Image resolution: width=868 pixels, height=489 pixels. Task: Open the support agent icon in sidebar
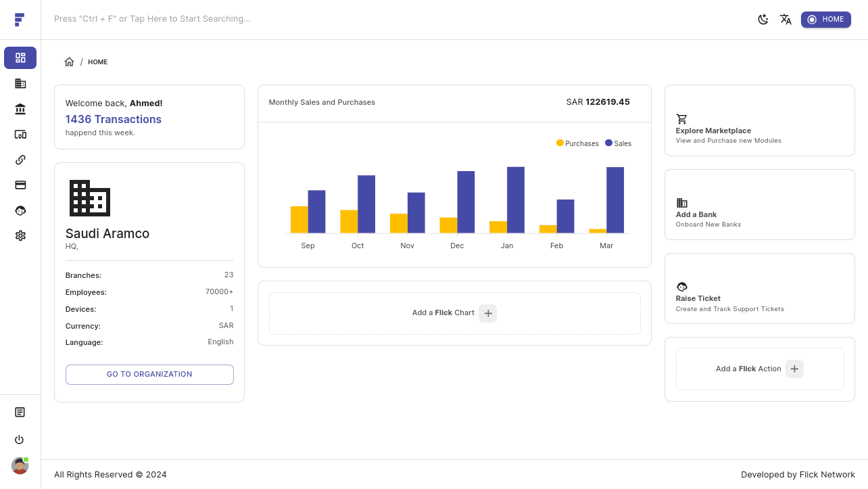point(20,210)
